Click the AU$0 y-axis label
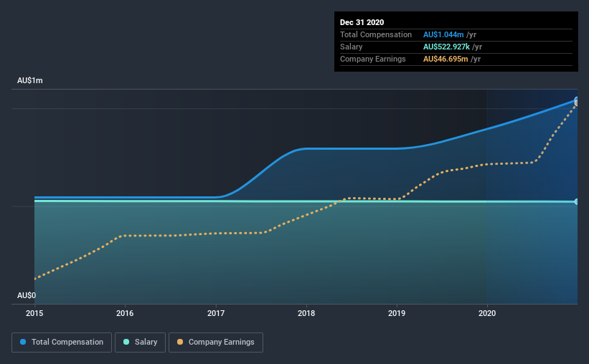Screen dimensions: 589x364 pyautogui.click(x=27, y=295)
